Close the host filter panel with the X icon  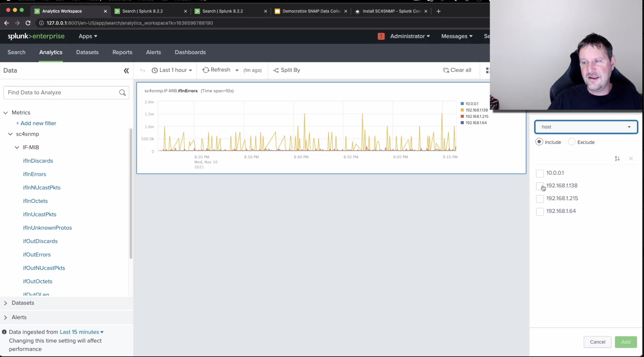[x=631, y=159]
